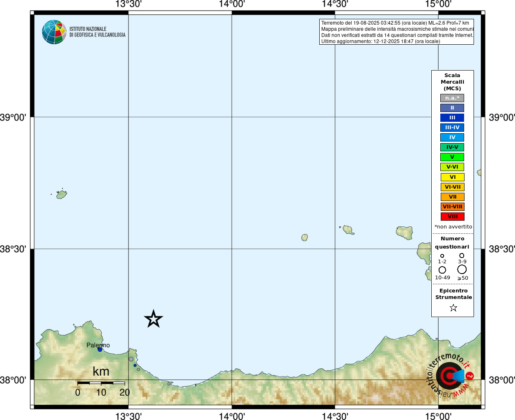The width and height of the screenshot is (515, 420).
Task: Click the star icon in the legend
Action: pyautogui.click(x=453, y=308)
